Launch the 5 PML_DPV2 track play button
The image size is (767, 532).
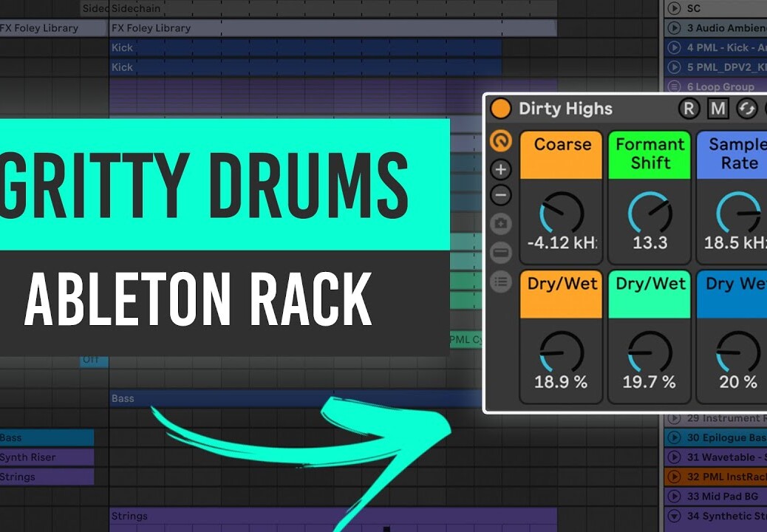pos(674,67)
